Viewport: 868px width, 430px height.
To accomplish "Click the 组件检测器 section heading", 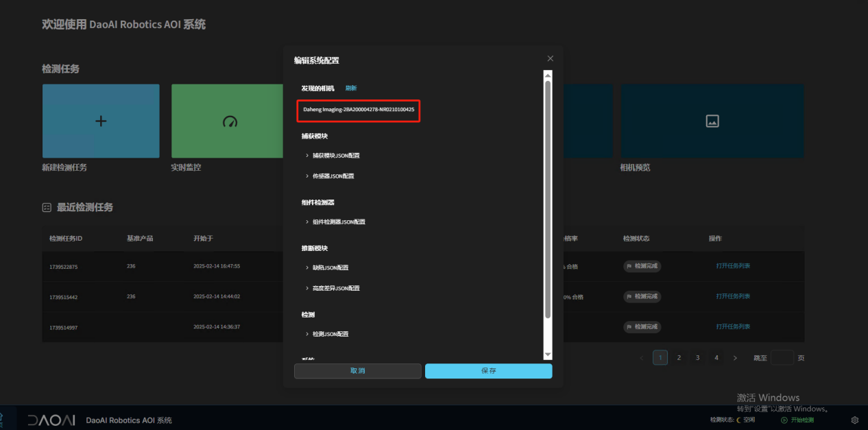I will [x=318, y=202].
